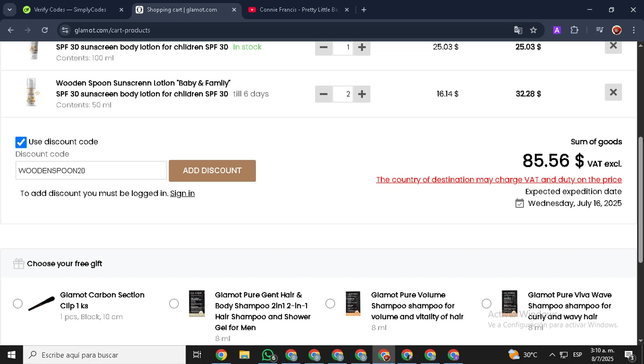
Task: Close the Verify Codes tab
Action: (x=122, y=9)
